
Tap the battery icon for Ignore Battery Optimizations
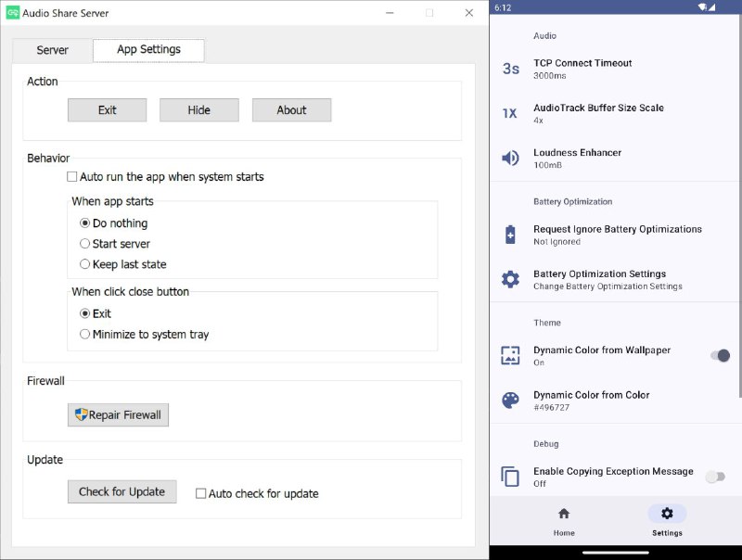[x=510, y=235]
